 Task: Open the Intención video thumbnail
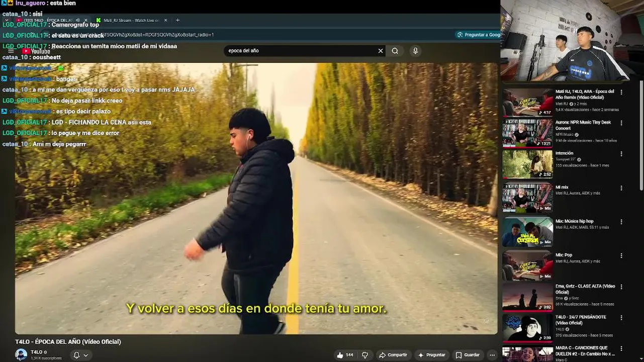(x=527, y=164)
